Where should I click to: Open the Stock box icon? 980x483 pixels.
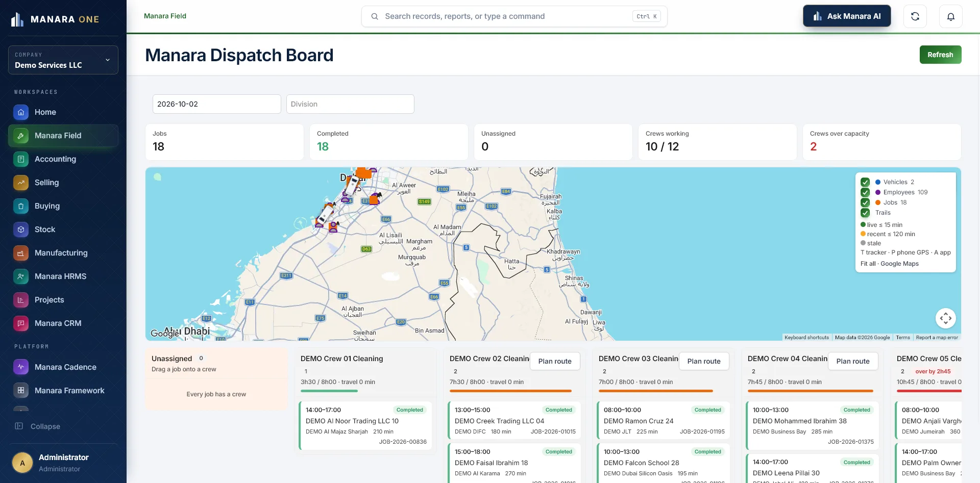click(x=21, y=230)
